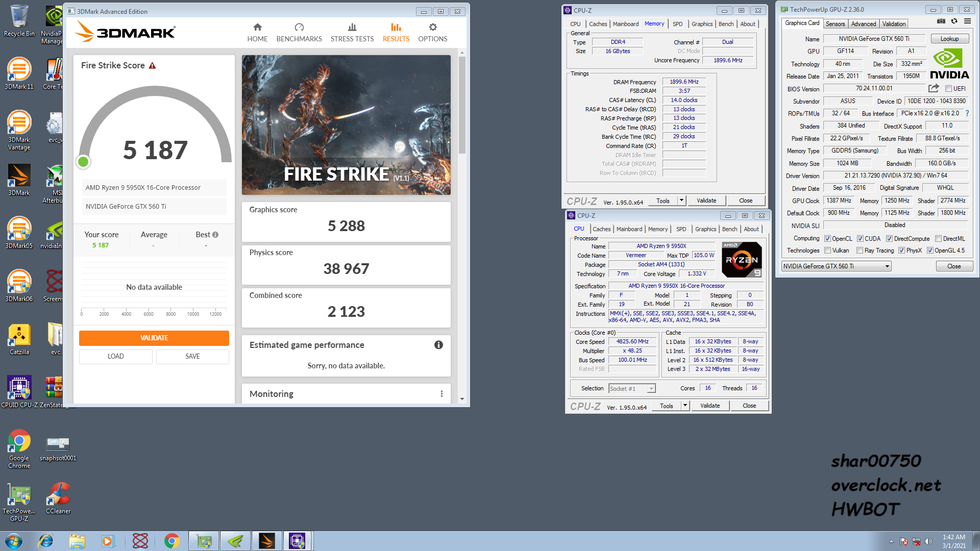Toggle the DirectCompute checkbox
This screenshot has width=980, height=551.
click(x=889, y=239)
